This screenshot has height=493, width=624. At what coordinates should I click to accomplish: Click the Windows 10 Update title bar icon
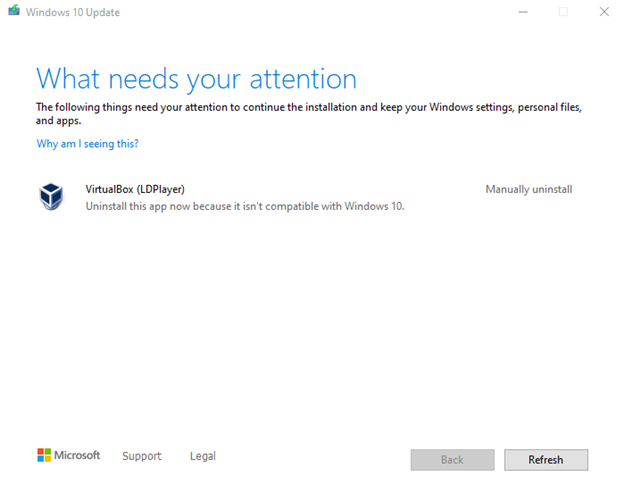click(x=14, y=10)
